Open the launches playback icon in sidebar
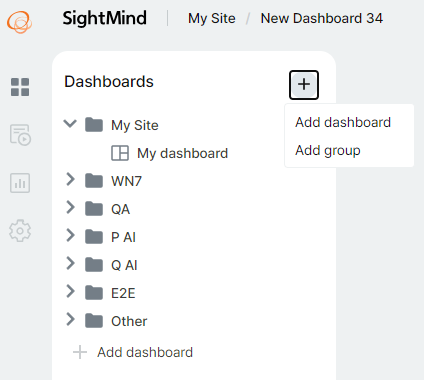The width and height of the screenshot is (424, 380). coord(20,135)
